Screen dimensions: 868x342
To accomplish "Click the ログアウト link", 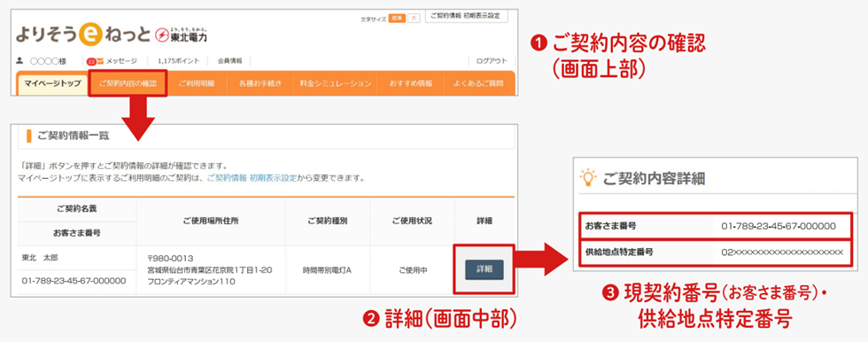I will pos(492,61).
